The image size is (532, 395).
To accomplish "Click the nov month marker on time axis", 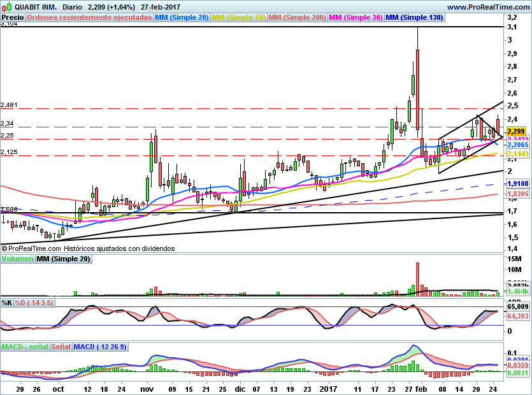I will [x=147, y=389].
